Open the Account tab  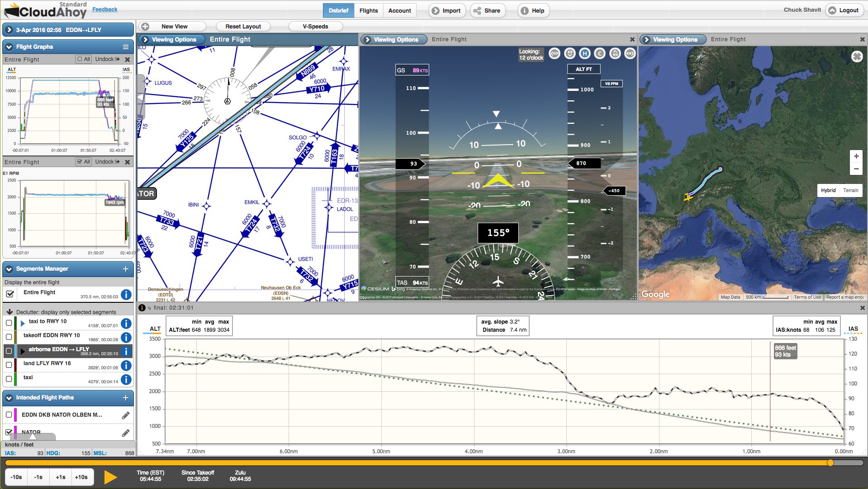[400, 11]
